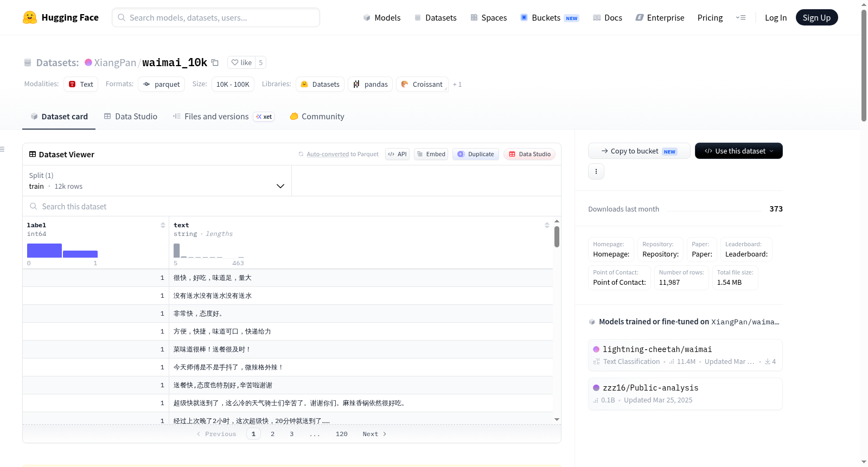Switch to the Community tab

coord(317,116)
